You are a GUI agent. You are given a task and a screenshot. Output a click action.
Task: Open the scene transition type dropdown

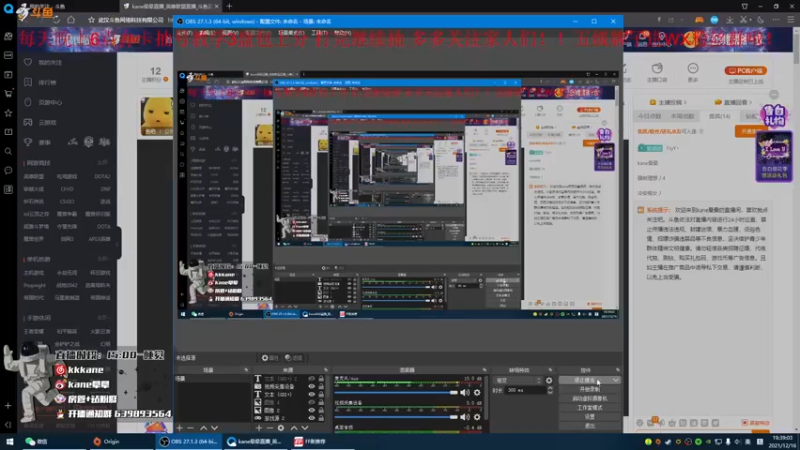coord(518,380)
